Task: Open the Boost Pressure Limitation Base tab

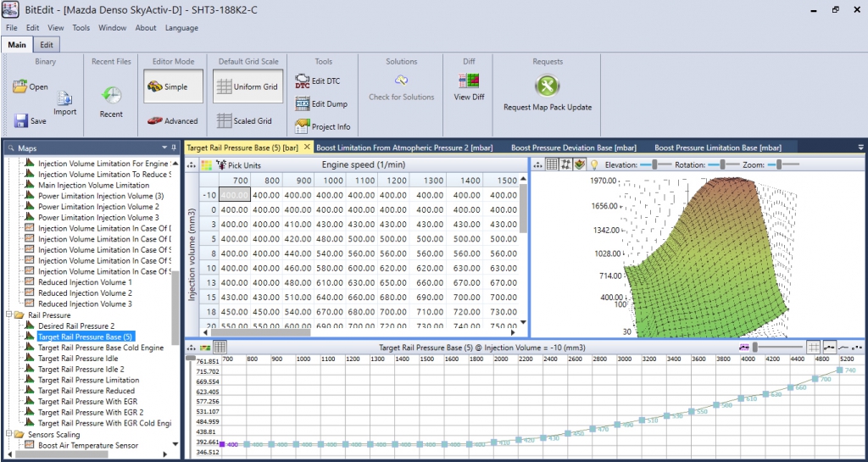Action: point(718,148)
